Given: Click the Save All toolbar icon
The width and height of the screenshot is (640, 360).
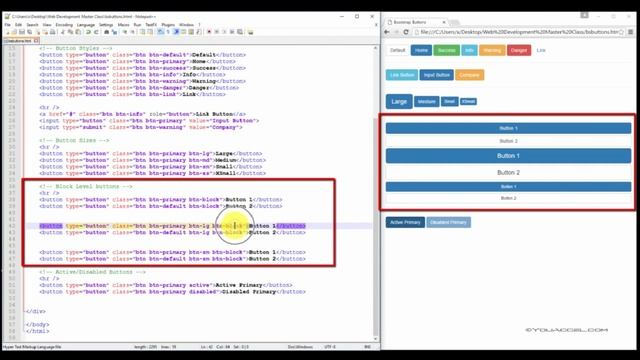Looking at the screenshot, I should [30, 32].
